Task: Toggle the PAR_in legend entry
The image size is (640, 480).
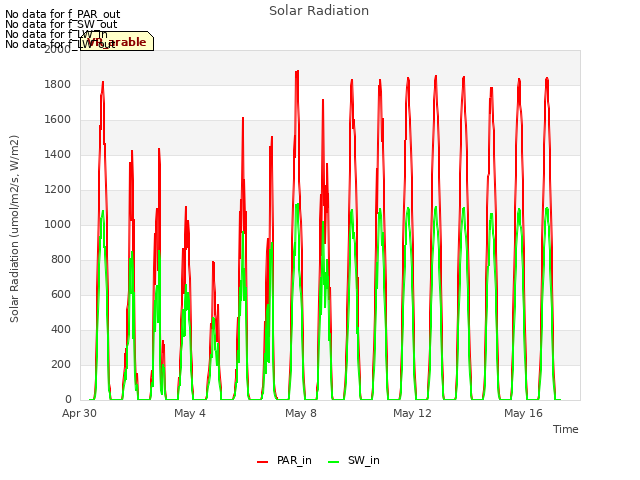Action: point(284,460)
